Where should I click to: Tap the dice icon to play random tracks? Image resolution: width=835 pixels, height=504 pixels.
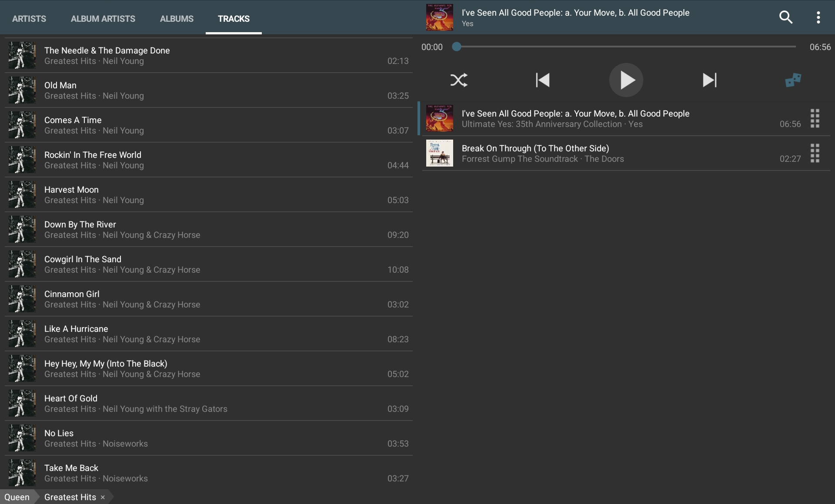pyautogui.click(x=792, y=80)
